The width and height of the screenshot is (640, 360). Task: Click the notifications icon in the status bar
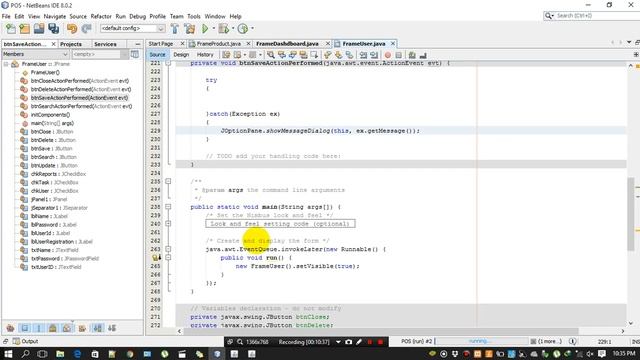[572, 341]
